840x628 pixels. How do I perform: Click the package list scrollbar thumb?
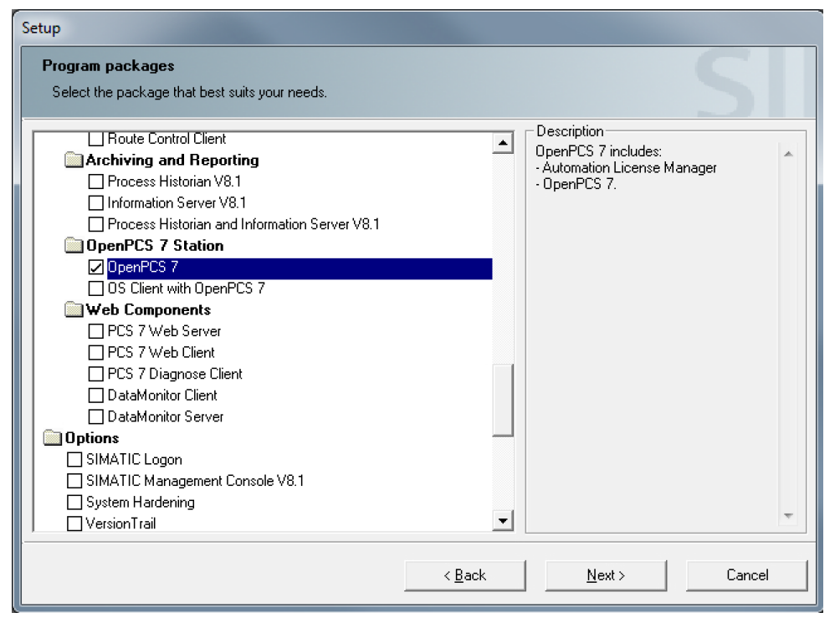pos(502,400)
